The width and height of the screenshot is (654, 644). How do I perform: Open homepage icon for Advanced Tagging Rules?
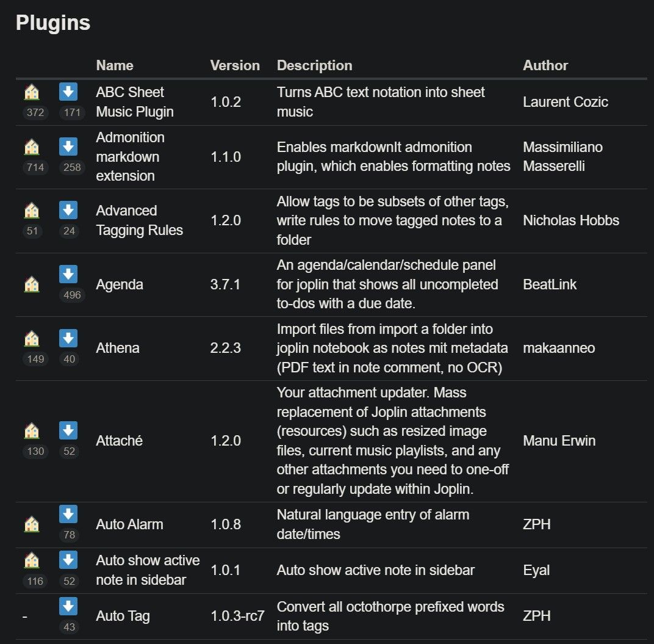(32, 211)
